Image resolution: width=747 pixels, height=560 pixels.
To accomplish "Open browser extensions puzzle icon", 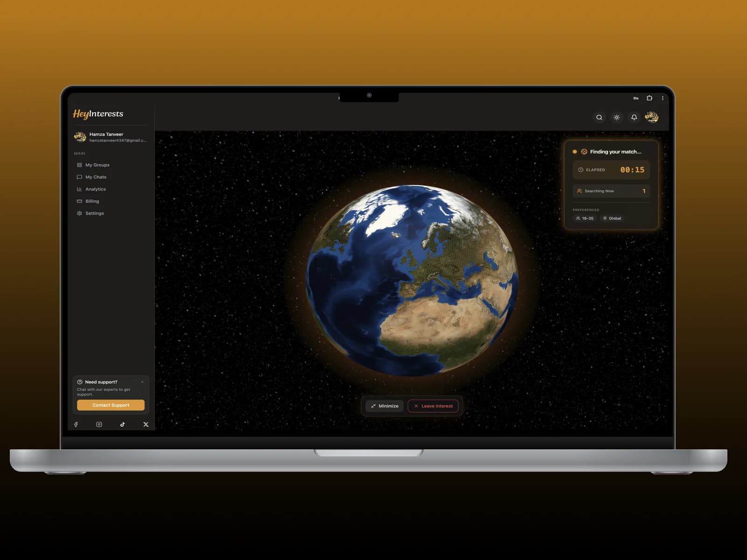I will tap(649, 98).
